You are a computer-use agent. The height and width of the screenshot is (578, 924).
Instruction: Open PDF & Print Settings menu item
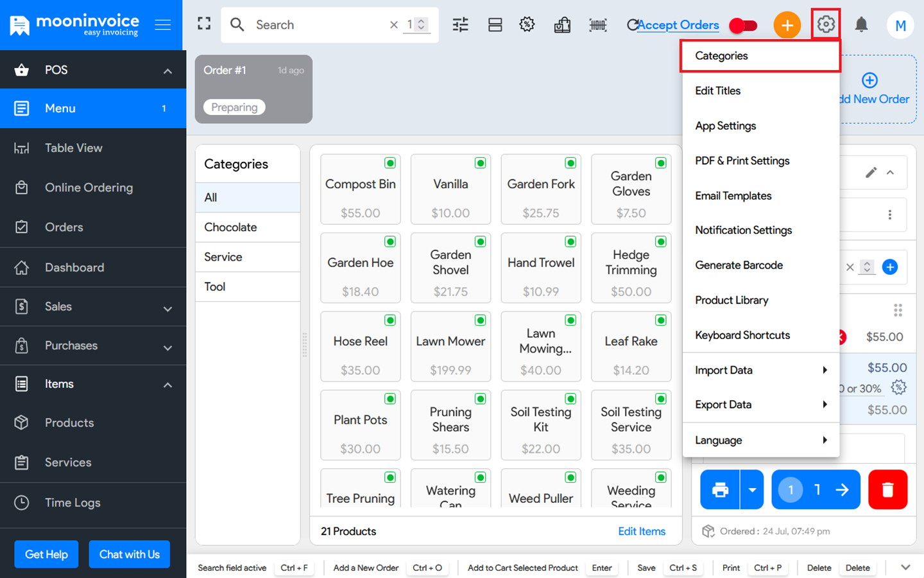click(x=742, y=161)
